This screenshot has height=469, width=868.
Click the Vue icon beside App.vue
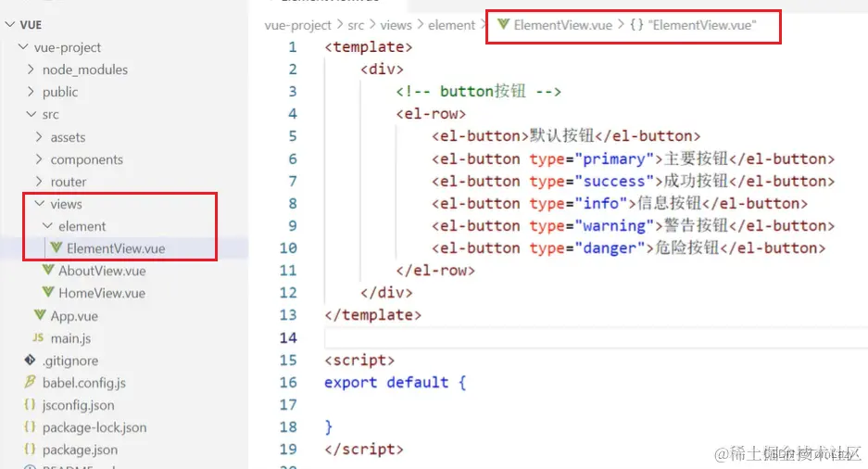click(40, 315)
